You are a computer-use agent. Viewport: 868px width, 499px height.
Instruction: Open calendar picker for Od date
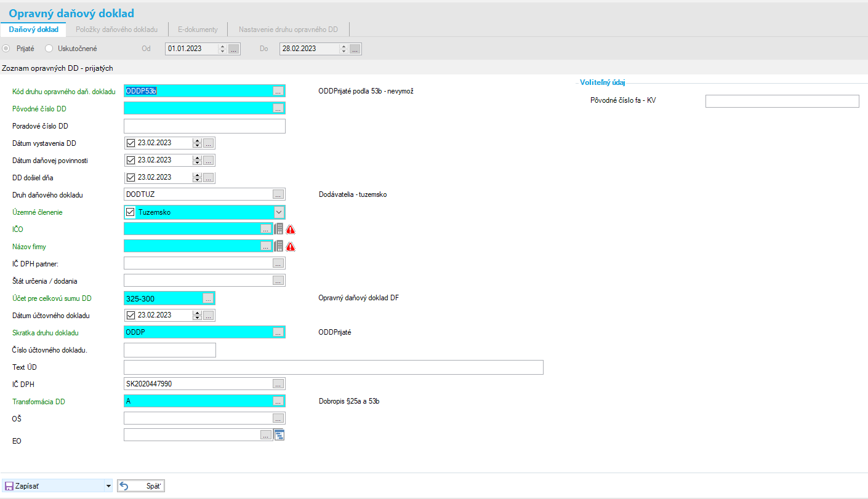[233, 49]
